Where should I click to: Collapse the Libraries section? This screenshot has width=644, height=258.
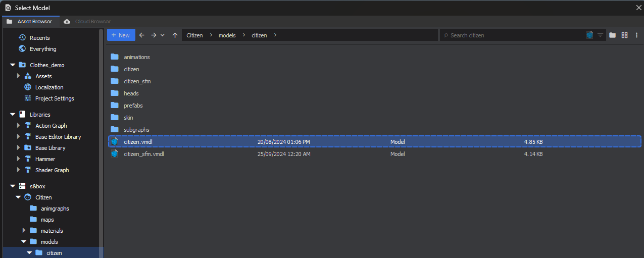[x=13, y=115]
